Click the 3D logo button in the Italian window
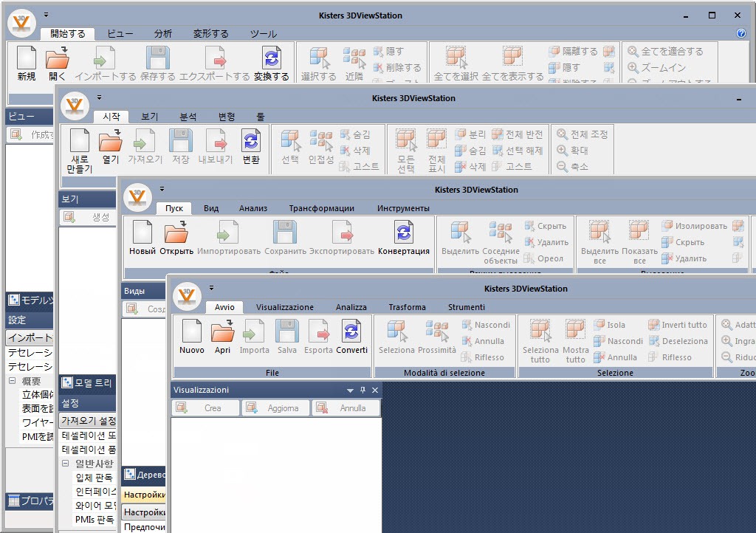Image resolution: width=756 pixels, height=533 pixels. 187,295
